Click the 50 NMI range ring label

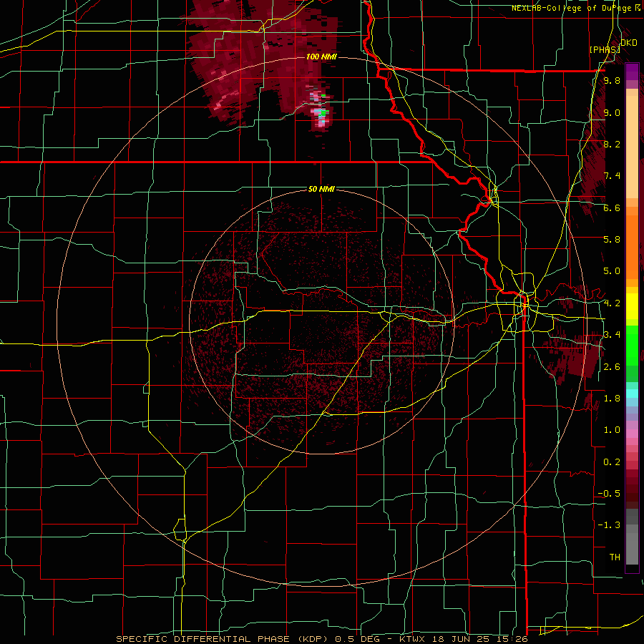click(x=321, y=189)
